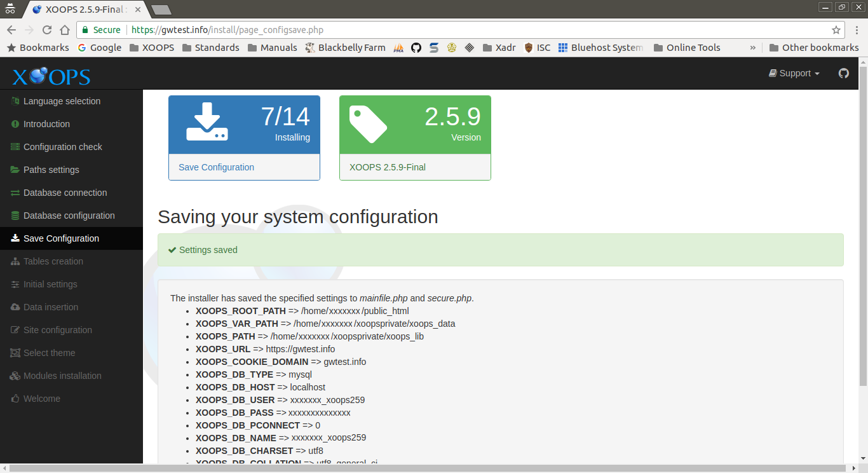Open the Bluehost System bookmarks menu
868x473 pixels.
pyautogui.click(x=601, y=47)
